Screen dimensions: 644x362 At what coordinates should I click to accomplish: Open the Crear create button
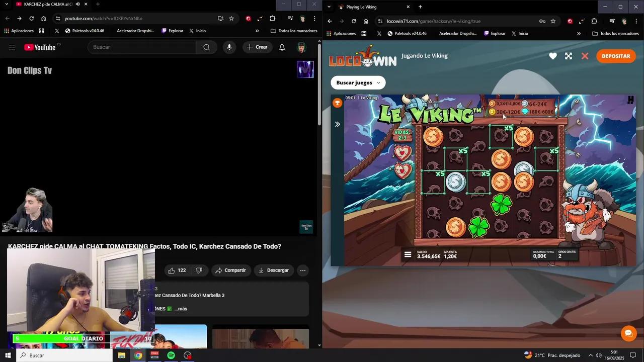pyautogui.click(x=257, y=47)
